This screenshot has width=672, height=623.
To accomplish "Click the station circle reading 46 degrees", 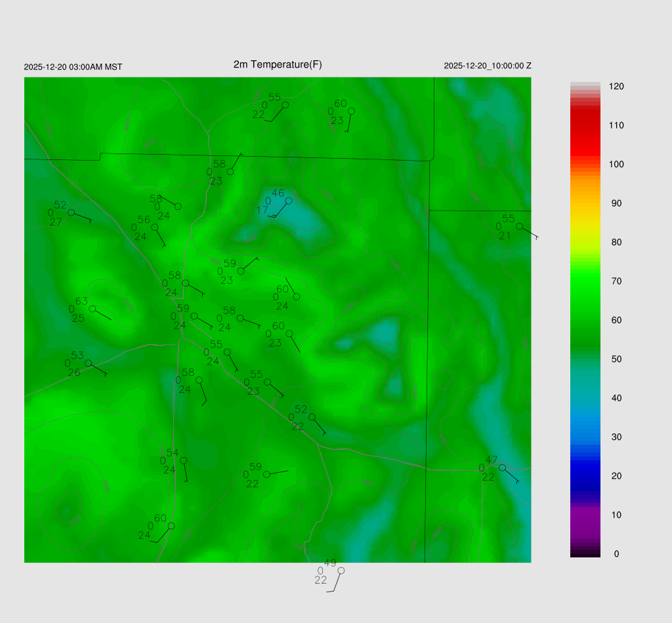I will [288, 201].
